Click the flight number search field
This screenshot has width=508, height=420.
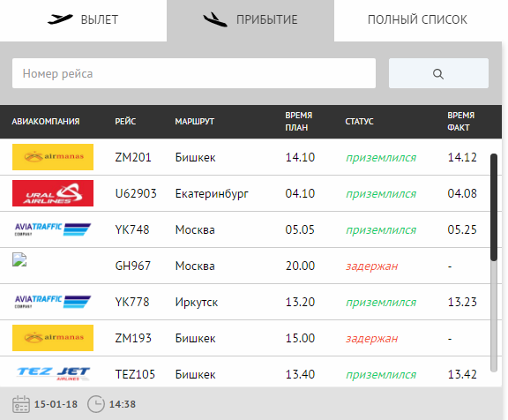tap(194, 73)
